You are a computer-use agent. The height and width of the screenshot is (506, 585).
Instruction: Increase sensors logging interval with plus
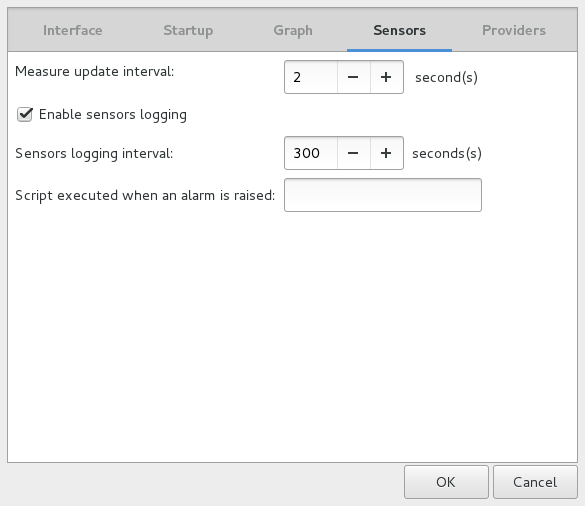coord(387,153)
